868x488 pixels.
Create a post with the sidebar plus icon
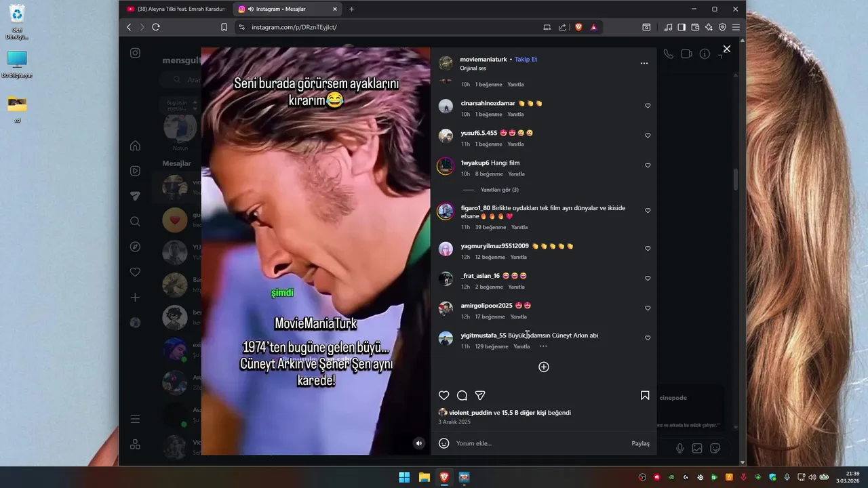coord(135,298)
